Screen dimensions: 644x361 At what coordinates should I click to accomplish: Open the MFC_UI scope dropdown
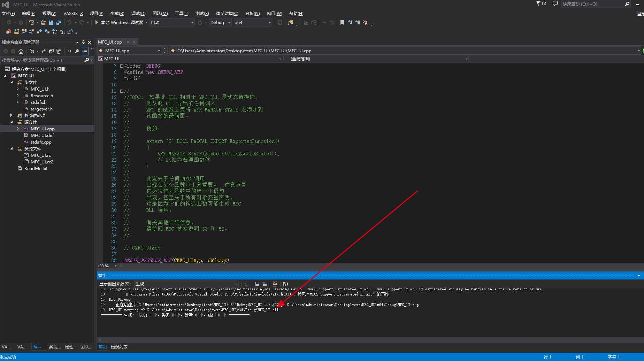(x=190, y=59)
